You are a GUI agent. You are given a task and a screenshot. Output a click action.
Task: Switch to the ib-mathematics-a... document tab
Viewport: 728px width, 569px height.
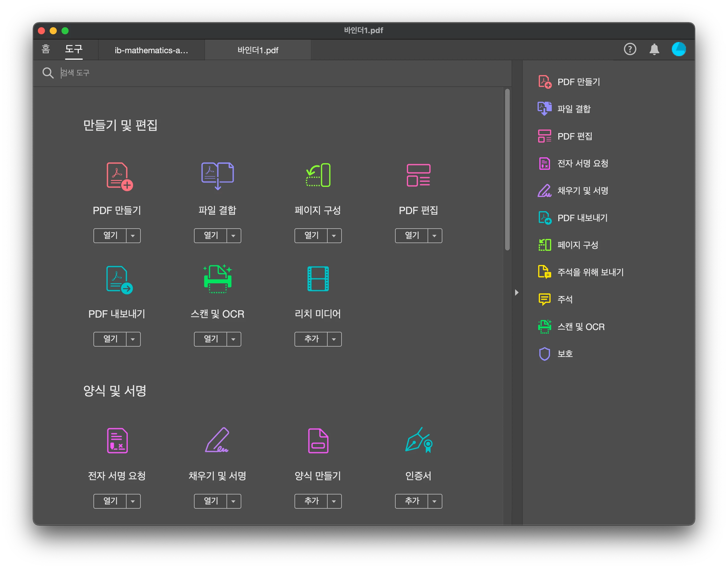(x=151, y=50)
